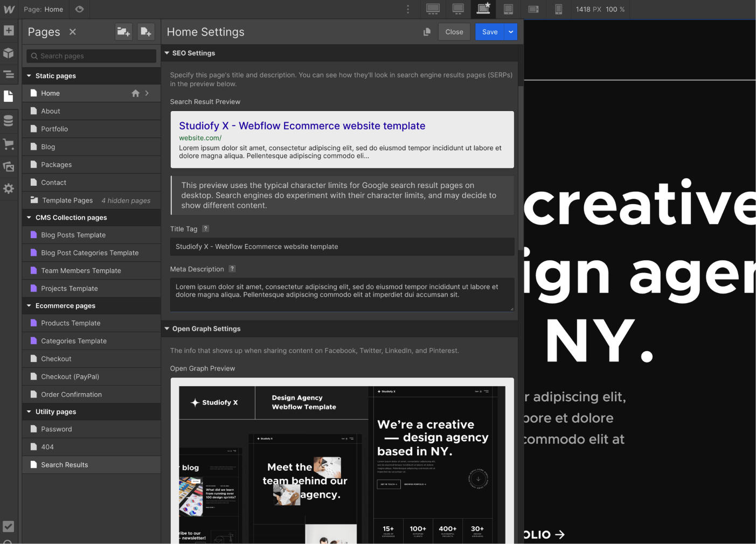Open the project Settings gear
Image resolution: width=756 pixels, height=544 pixels.
point(9,189)
